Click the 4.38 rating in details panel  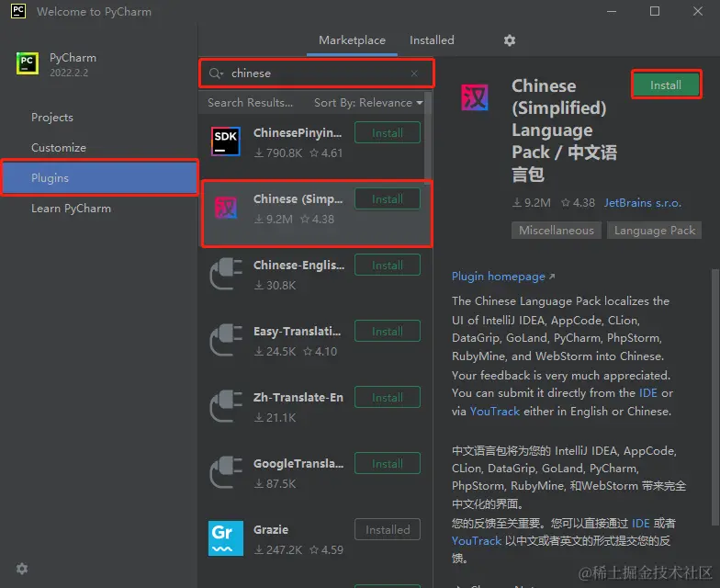pos(579,202)
